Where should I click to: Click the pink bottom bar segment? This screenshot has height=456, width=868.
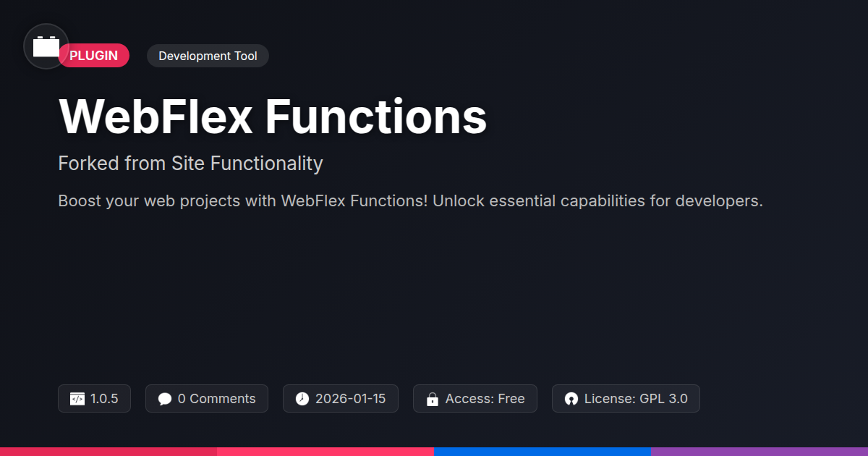(x=325, y=451)
